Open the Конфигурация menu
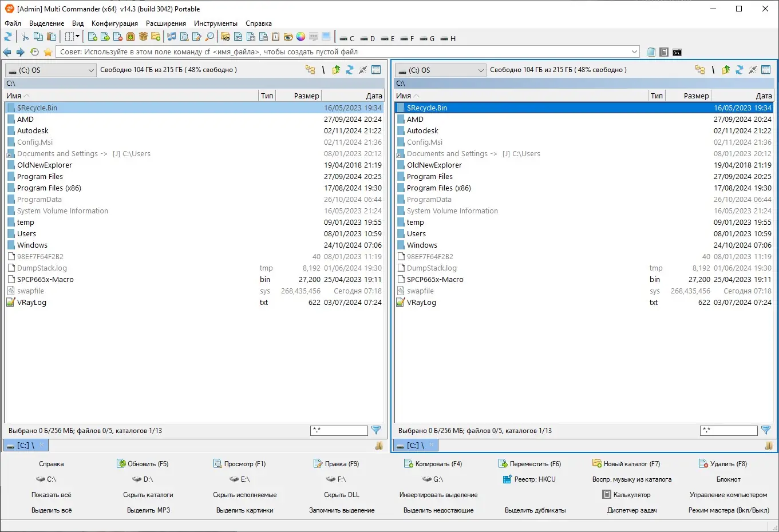 tap(114, 23)
